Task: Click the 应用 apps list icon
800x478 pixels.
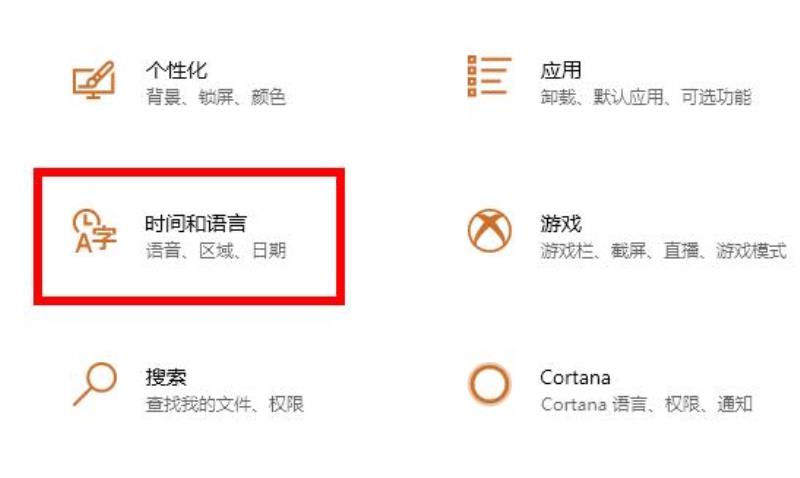Action: tap(489, 77)
